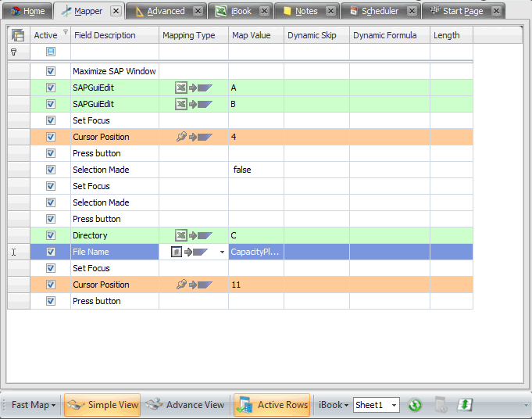
Task: Select the Directory description cell
Action: tap(115, 235)
